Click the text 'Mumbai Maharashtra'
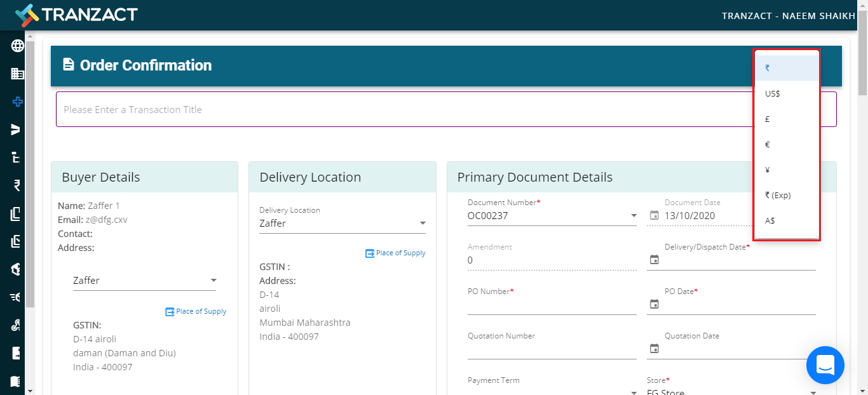This screenshot has height=395, width=868. (305, 323)
